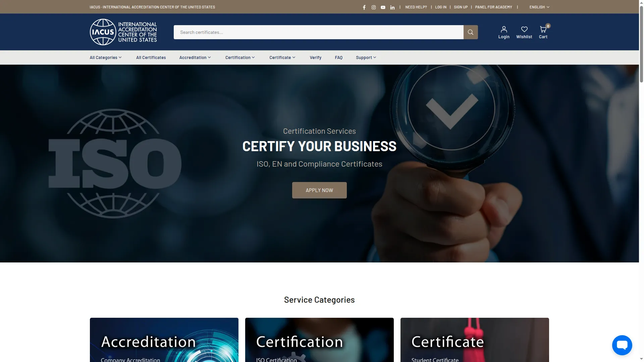Open the Certification category card
Image resolution: width=644 pixels, height=362 pixels.
click(319, 340)
